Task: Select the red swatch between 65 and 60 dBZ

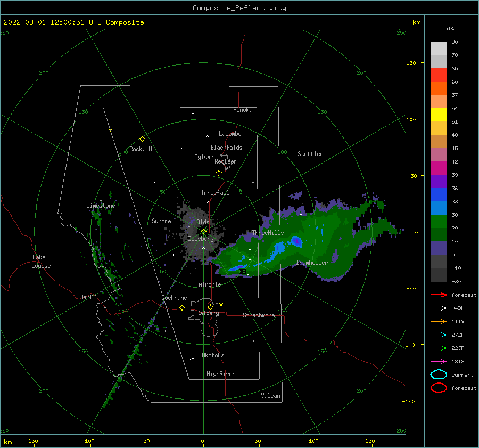Action: coord(439,75)
